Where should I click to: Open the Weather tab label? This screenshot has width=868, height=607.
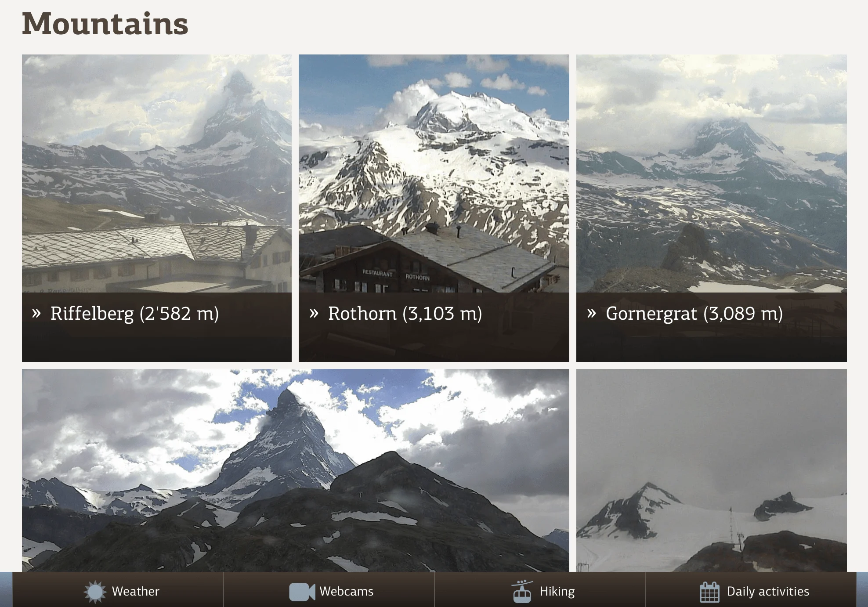136,591
